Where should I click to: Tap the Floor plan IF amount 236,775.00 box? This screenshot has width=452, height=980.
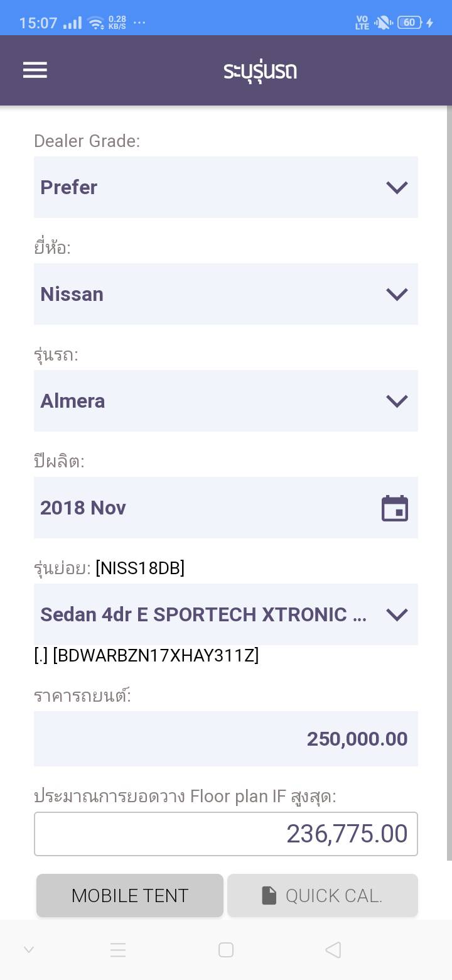[x=225, y=834]
